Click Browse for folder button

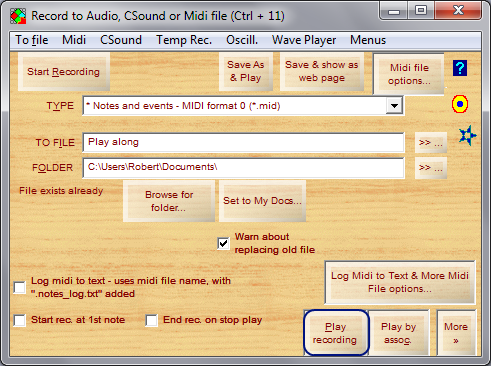169,201
